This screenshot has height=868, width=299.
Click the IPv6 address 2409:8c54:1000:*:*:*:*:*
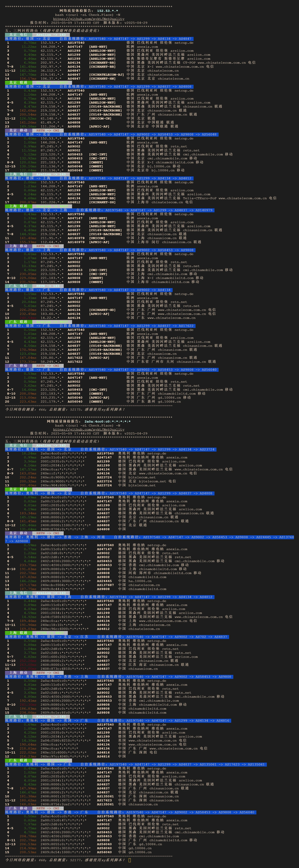[65, 852]
